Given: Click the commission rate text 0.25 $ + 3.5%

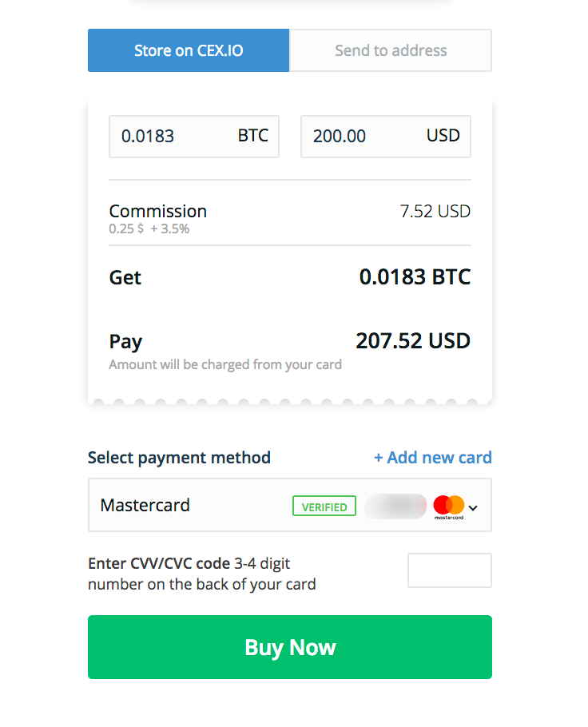Looking at the screenshot, I should tap(149, 228).
